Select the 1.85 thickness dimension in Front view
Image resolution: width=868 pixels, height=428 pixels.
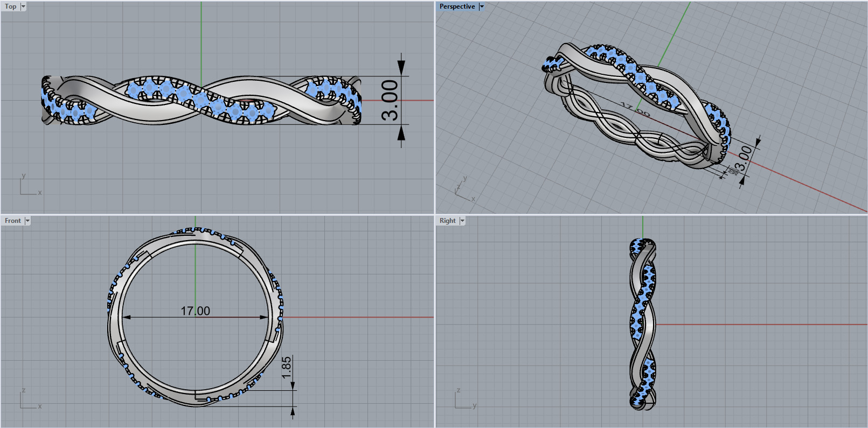pos(286,367)
